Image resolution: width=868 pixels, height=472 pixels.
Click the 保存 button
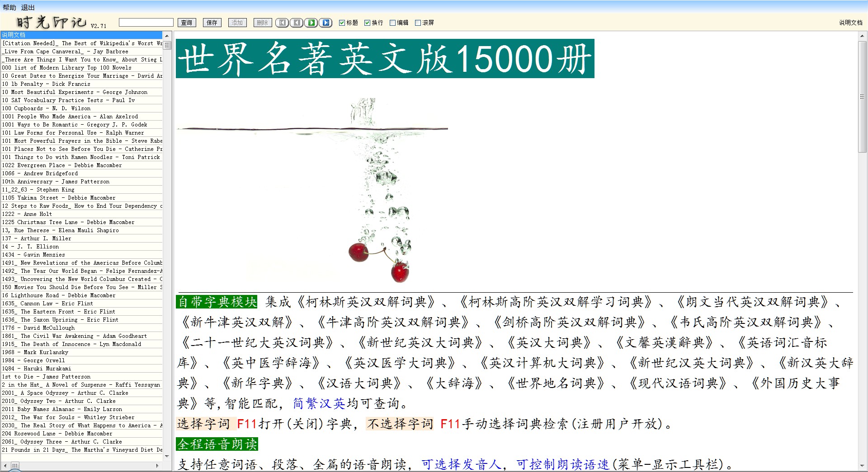click(x=212, y=23)
